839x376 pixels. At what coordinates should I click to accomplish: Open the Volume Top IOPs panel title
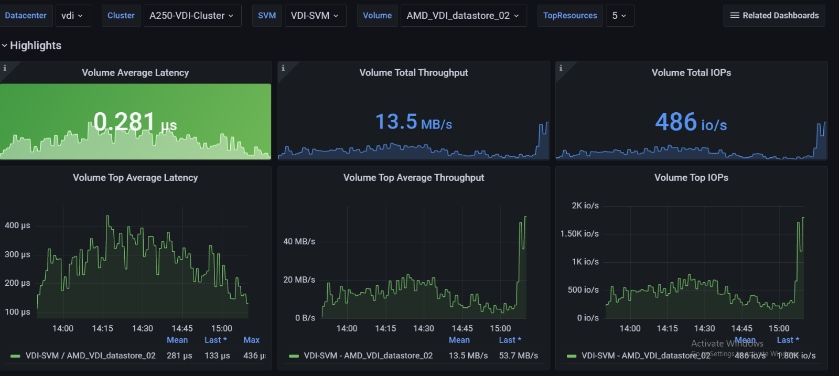coord(691,178)
